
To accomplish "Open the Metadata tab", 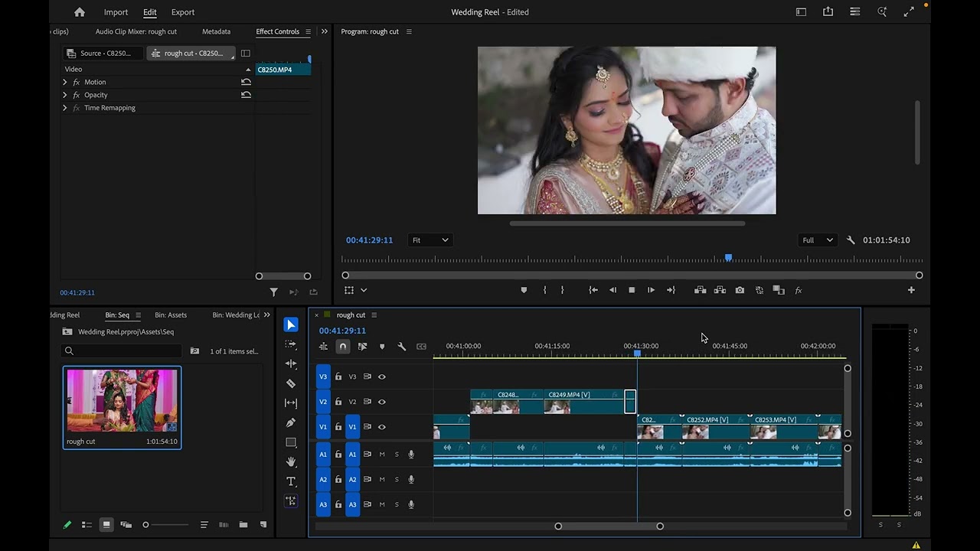I will pos(216,31).
